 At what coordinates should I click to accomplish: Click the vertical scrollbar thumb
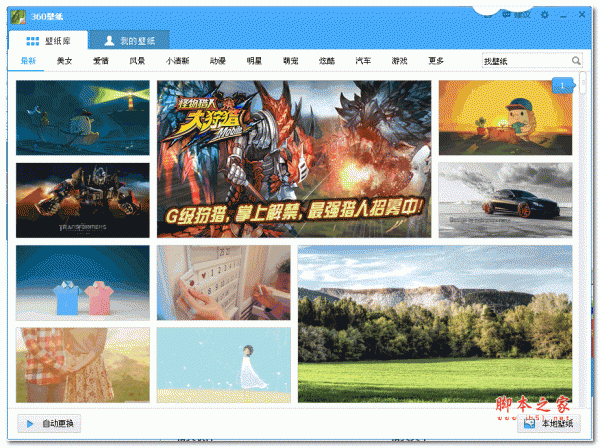583,83
